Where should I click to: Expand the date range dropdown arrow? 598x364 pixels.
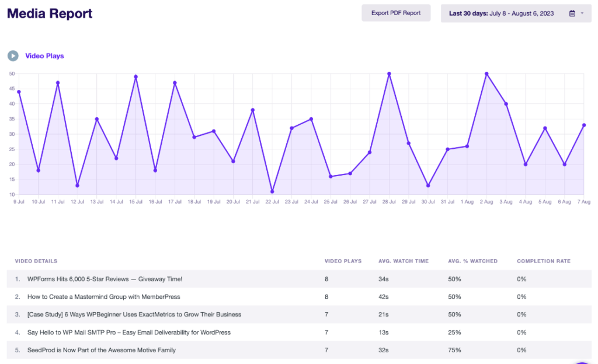click(582, 13)
